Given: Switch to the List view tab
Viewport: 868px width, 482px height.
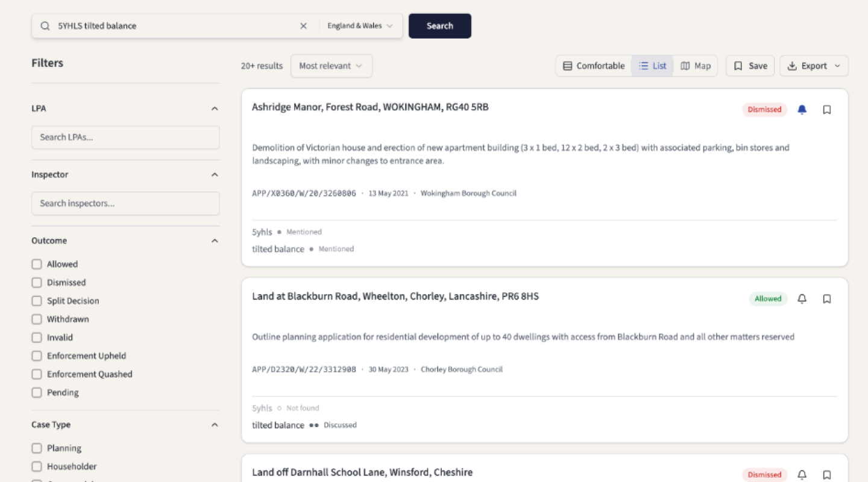Looking at the screenshot, I should point(652,66).
